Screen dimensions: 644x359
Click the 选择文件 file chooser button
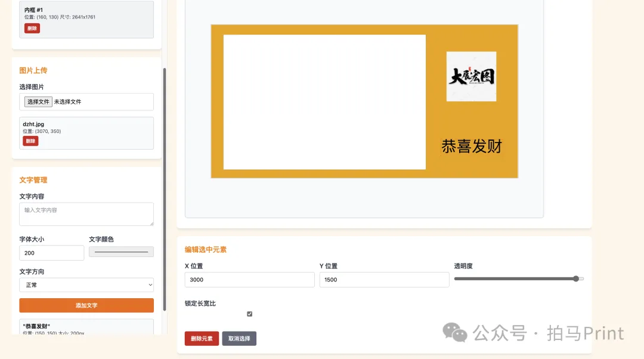coord(38,102)
